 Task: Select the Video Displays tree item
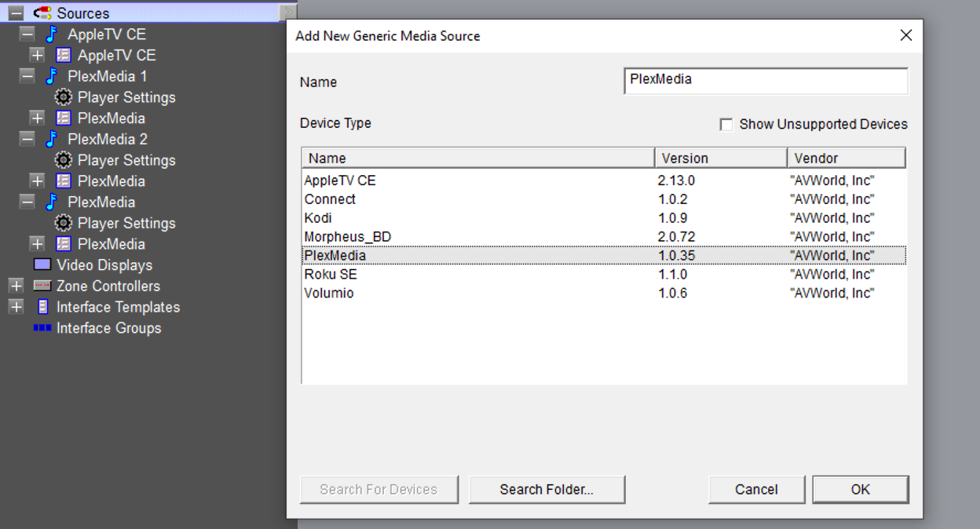click(104, 265)
